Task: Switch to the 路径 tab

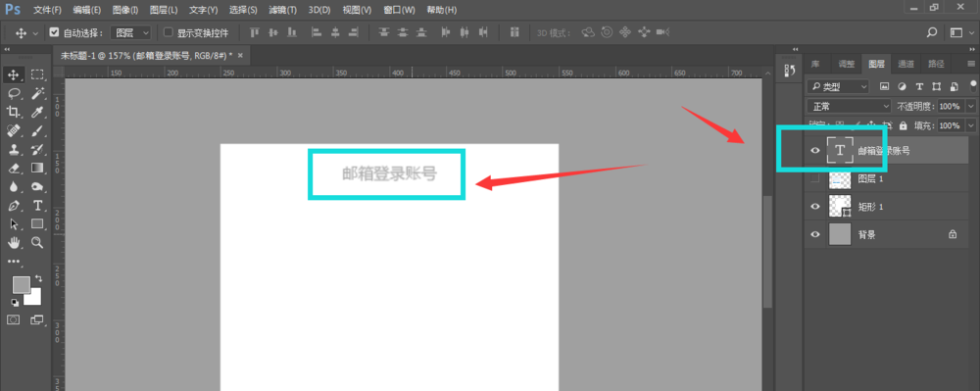Action: coord(936,63)
